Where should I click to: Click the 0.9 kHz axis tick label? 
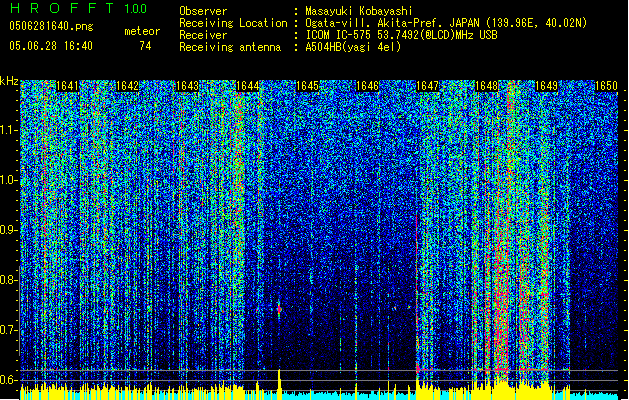click(8, 230)
